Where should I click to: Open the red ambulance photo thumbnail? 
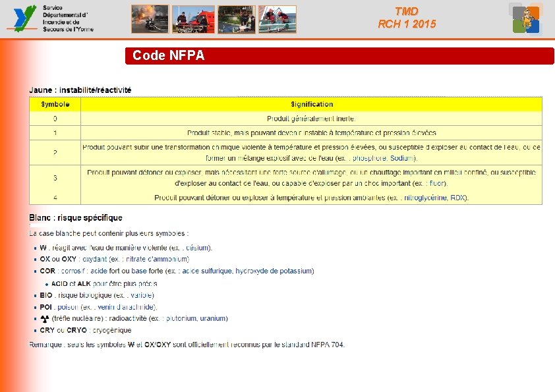tap(193, 19)
